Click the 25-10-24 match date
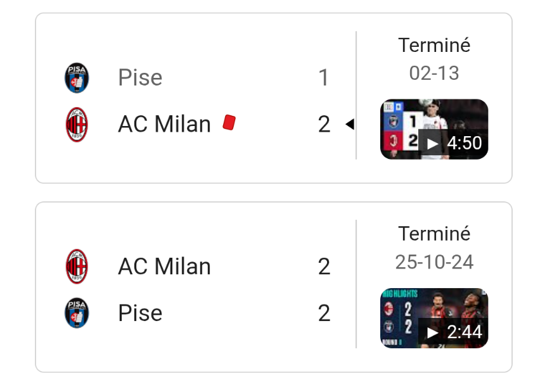This screenshot has width=533, height=392. tap(434, 262)
